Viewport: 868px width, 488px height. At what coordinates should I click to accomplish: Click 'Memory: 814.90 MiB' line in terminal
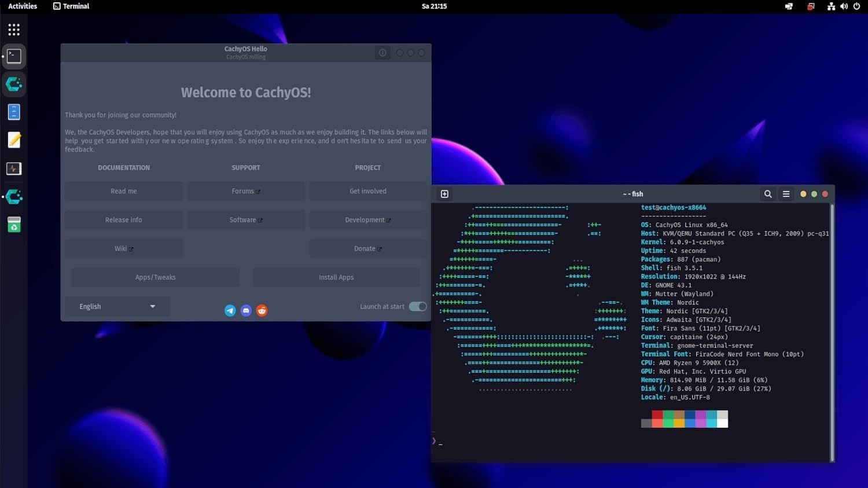pyautogui.click(x=704, y=380)
